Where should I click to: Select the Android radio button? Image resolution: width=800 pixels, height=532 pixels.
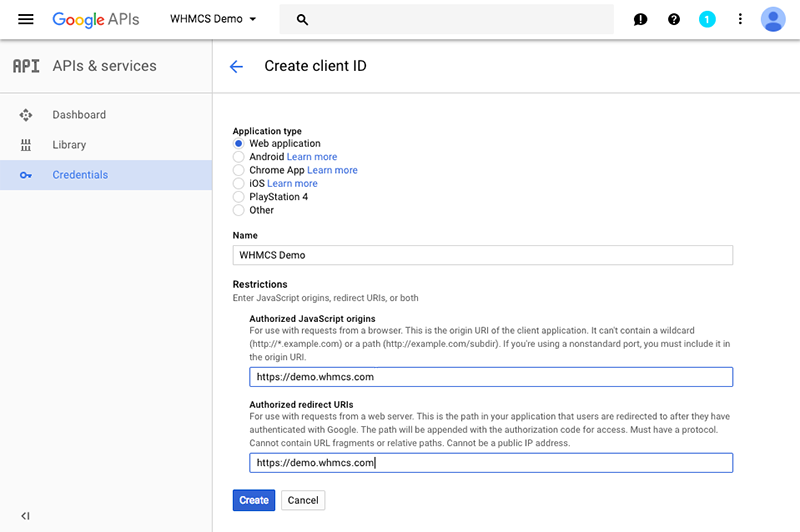(x=238, y=157)
